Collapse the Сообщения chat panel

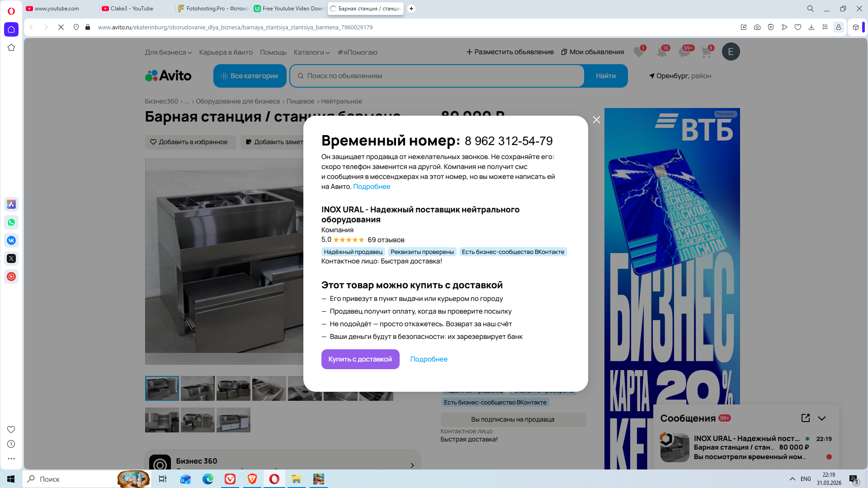pos(822,418)
